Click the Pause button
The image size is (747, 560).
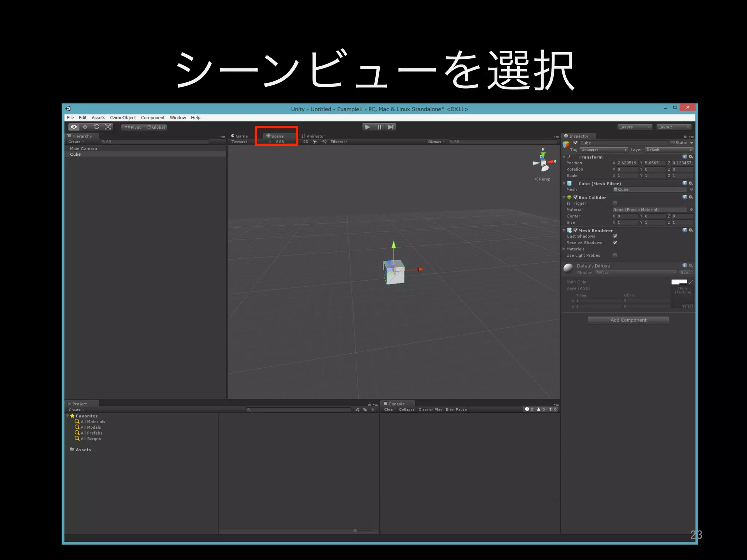point(379,127)
